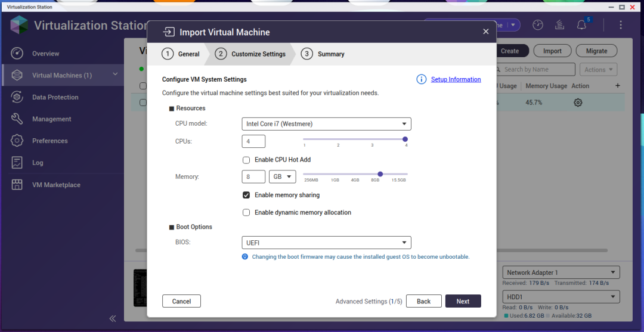Open the VM Marketplace store icon
Viewport: 644px width, 332px height.
click(x=17, y=185)
